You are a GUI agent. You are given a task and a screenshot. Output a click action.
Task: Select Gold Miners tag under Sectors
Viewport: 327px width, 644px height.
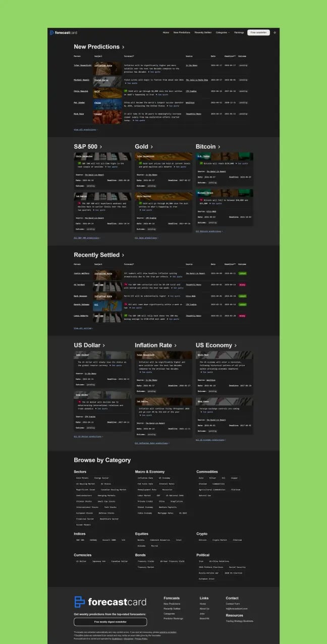point(82,478)
